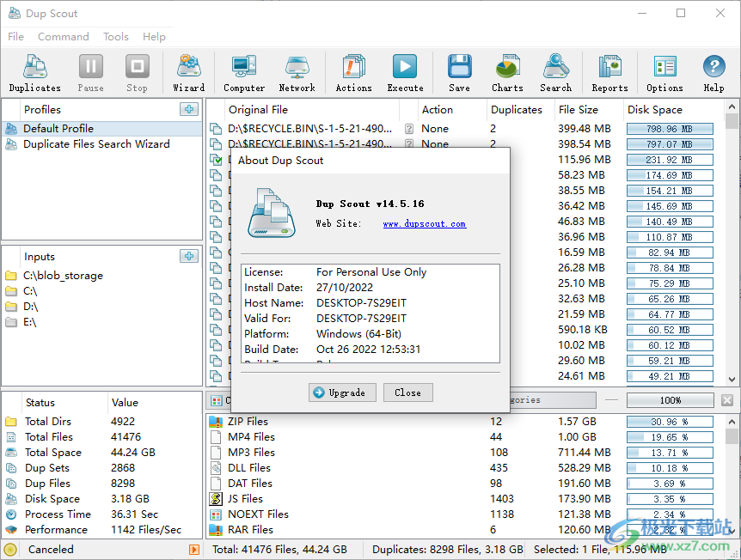Open the Tools menu
Screen dimensions: 741x560
[x=116, y=37]
